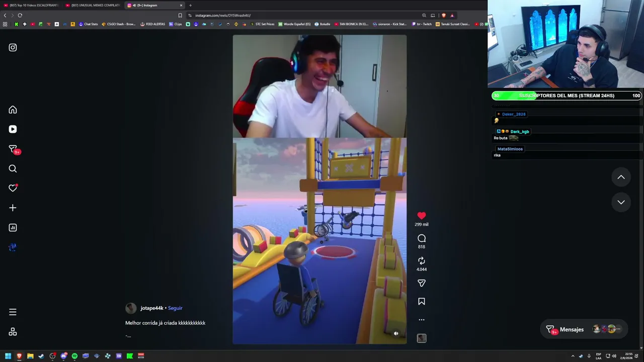
Task: Toggle the reel's sound speaker button
Action: click(x=396, y=333)
